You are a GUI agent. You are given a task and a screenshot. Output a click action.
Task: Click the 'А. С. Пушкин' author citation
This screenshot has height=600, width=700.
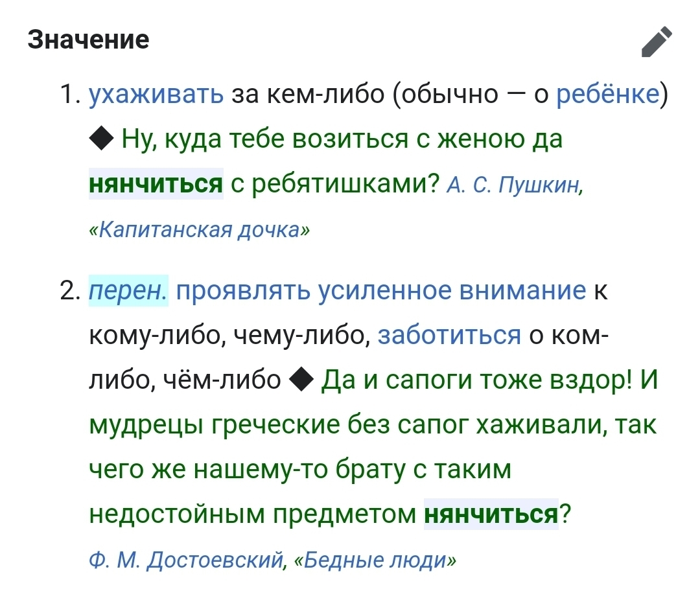point(515,186)
